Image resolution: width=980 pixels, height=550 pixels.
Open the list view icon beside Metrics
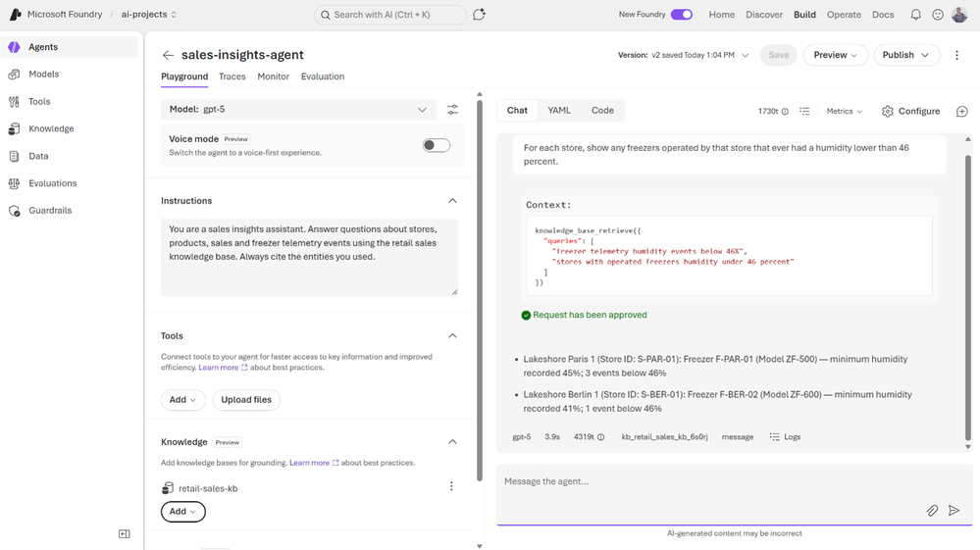[x=804, y=111]
